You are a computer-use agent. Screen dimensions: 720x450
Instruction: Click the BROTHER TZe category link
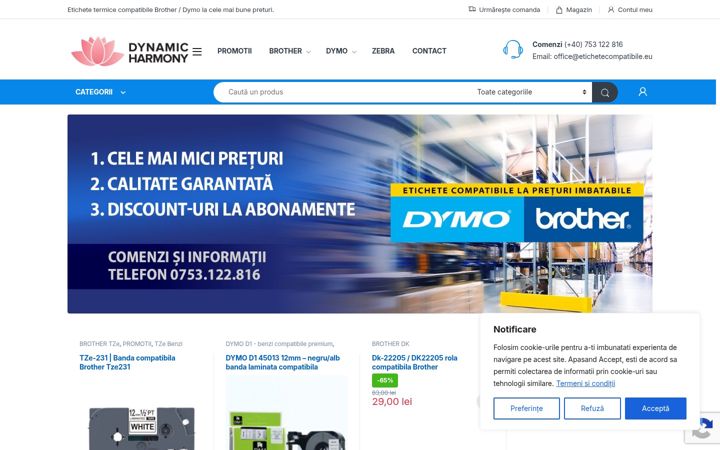pos(99,343)
